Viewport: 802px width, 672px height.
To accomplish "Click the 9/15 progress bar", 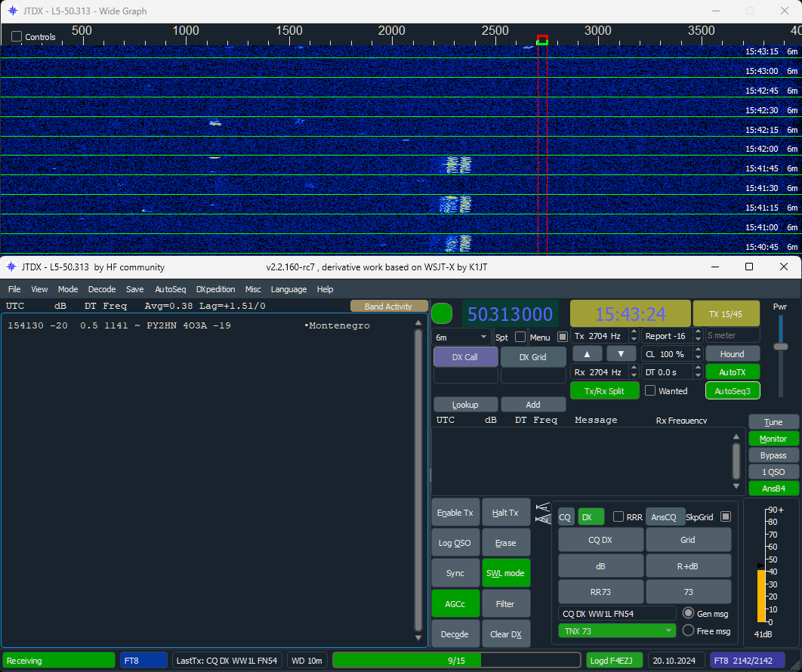I will (456, 660).
